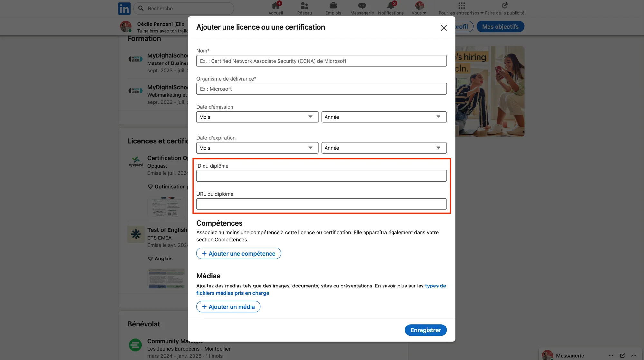Viewport: 644px width, 360px height.
Task: Click Ajouter une compétence button
Action: coord(239,254)
